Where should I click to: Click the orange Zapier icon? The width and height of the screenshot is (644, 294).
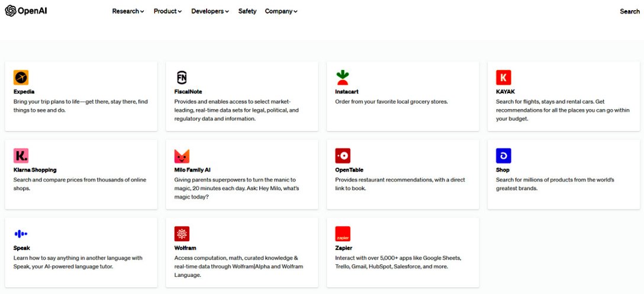(343, 234)
